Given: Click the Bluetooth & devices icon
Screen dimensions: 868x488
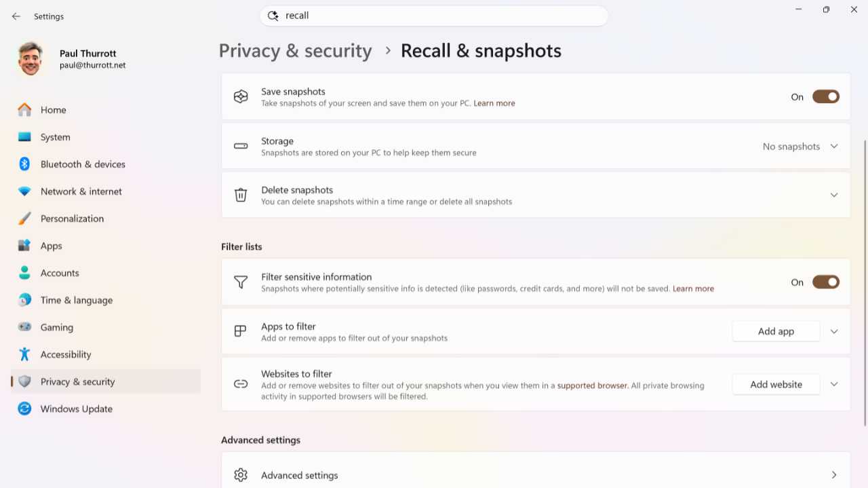Looking at the screenshot, I should pos(24,164).
